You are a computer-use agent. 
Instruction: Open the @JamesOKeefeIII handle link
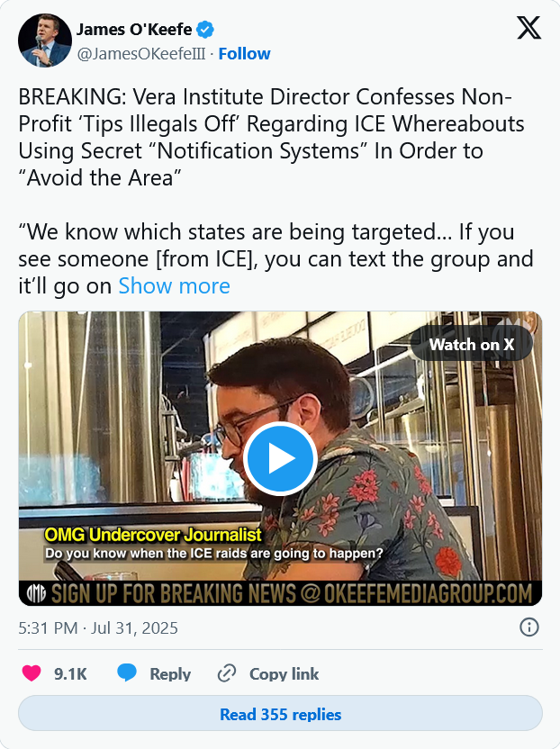pyautogui.click(x=141, y=53)
